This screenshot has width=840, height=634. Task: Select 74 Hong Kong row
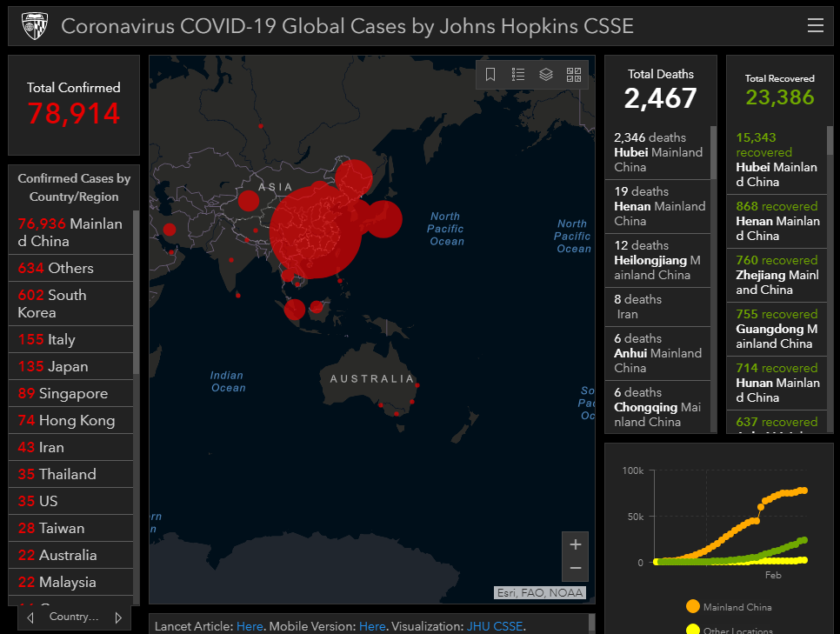point(70,420)
